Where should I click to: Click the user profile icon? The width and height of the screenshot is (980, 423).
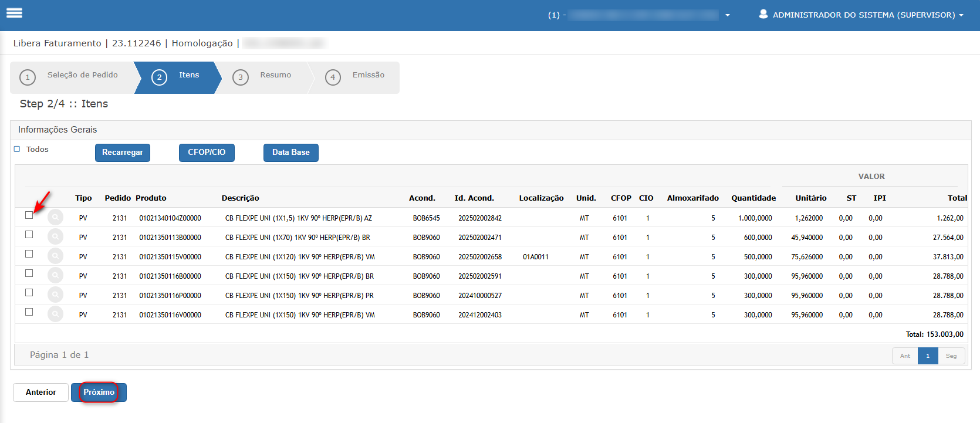point(763,14)
